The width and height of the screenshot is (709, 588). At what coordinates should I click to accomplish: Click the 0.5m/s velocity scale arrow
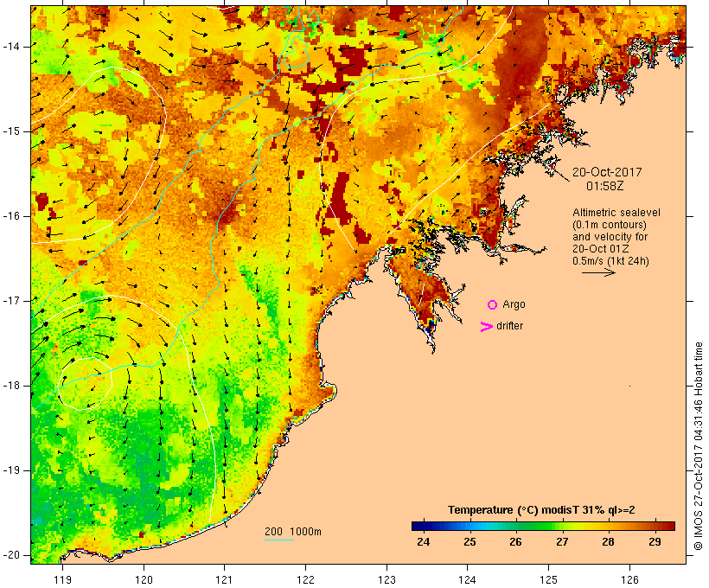pyautogui.click(x=598, y=272)
